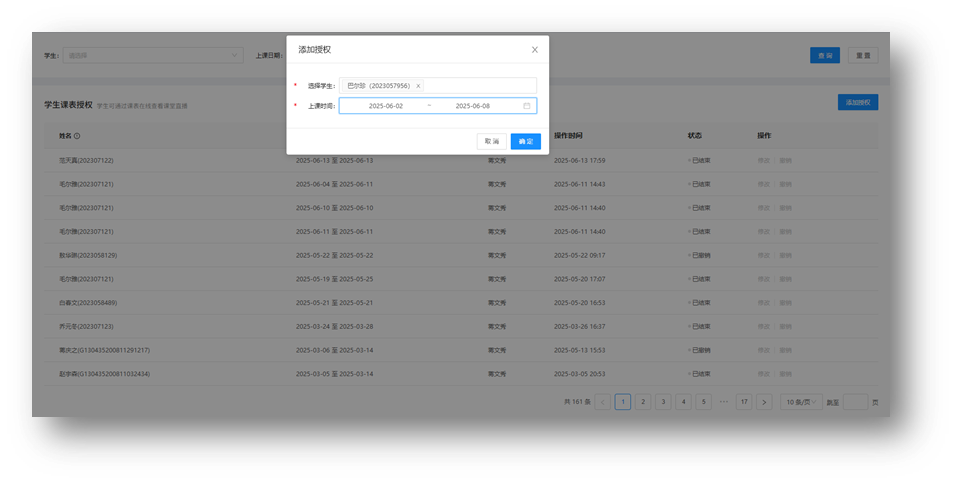Click 撤销 in the 2025-05-13 15:53 row
This screenshot has width=955, height=482.
[x=786, y=350]
